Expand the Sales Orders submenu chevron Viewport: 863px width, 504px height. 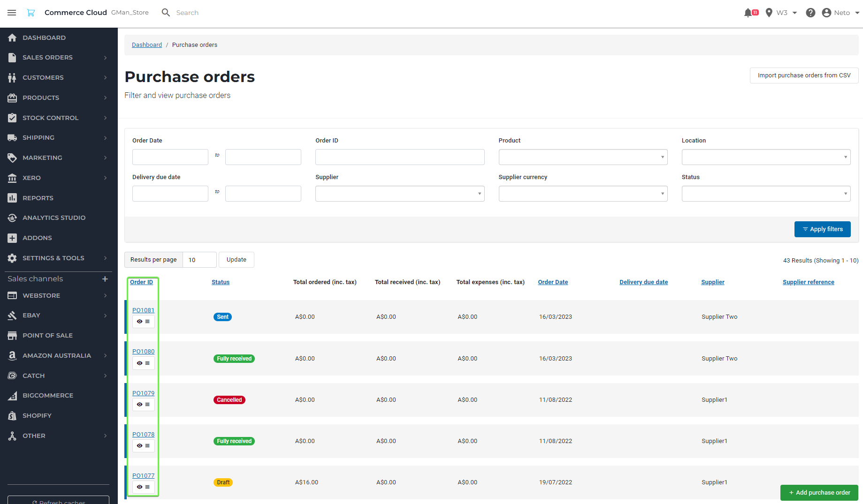tap(105, 58)
